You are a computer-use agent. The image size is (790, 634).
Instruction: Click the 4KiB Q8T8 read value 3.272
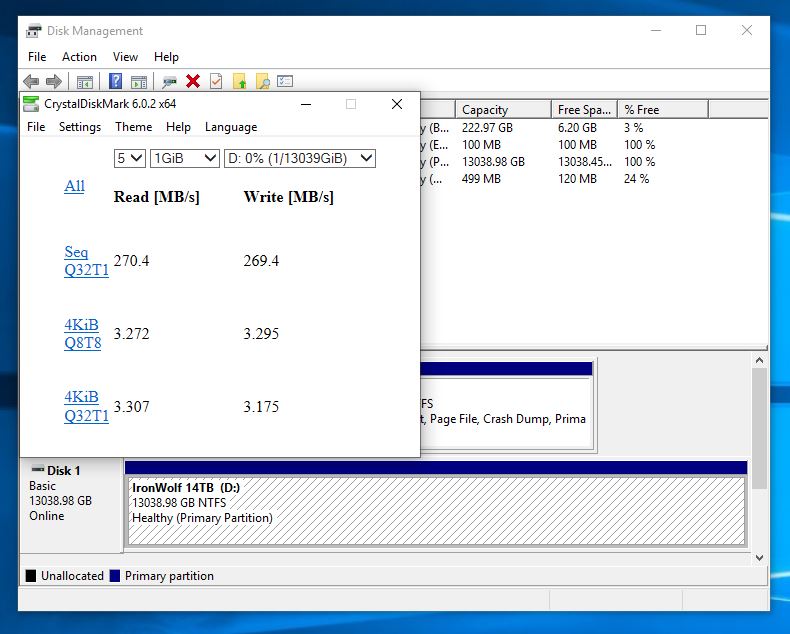pos(131,334)
